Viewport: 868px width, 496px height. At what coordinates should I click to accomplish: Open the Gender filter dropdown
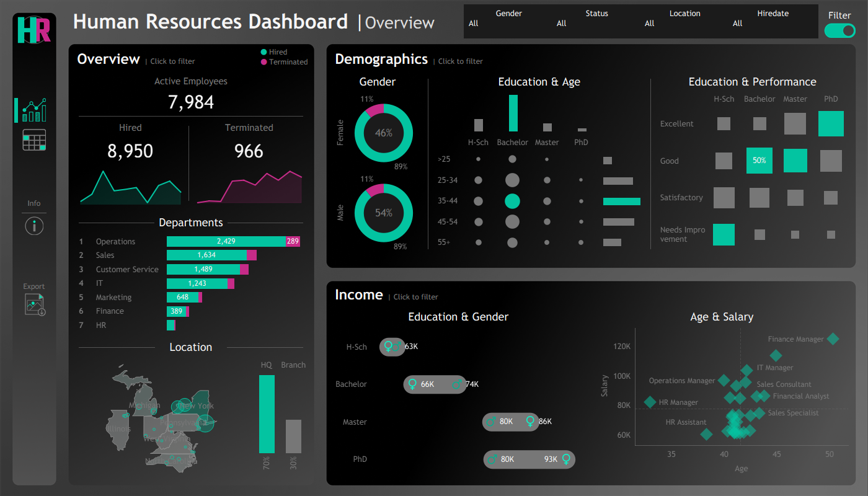[x=508, y=24]
